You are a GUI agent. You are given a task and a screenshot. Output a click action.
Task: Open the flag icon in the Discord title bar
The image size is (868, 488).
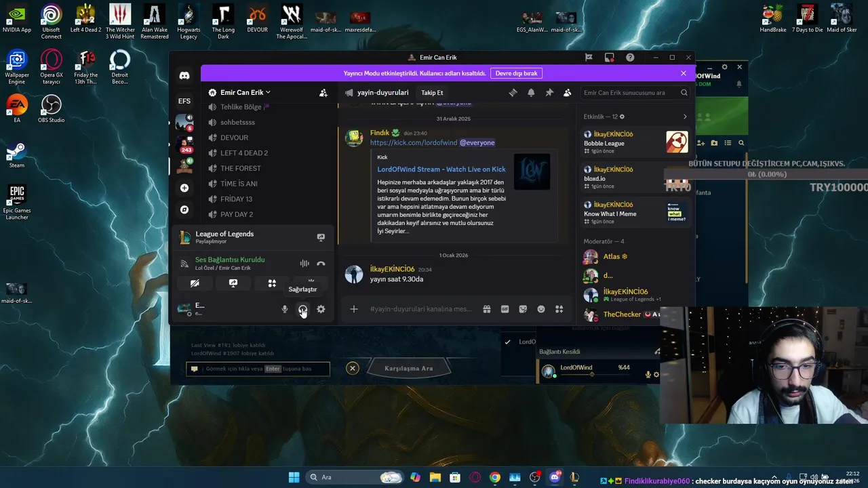[x=589, y=58]
